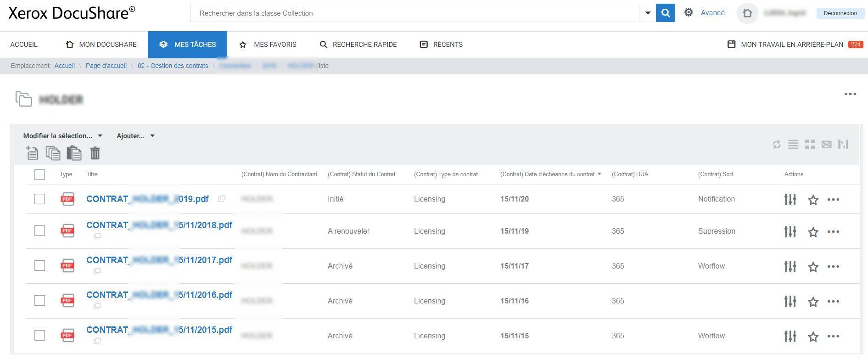Open the Modifier la sélection dropdown
868x359 pixels.
[x=63, y=136]
